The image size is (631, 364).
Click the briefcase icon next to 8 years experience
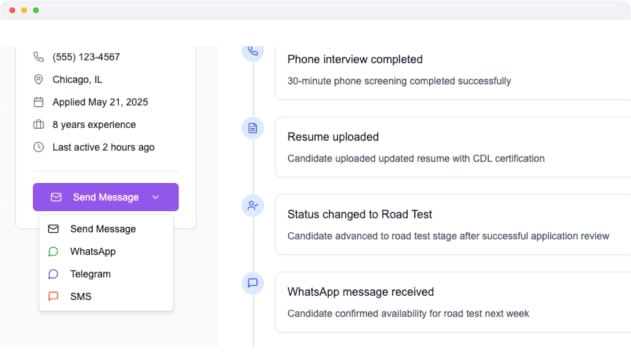(x=38, y=125)
